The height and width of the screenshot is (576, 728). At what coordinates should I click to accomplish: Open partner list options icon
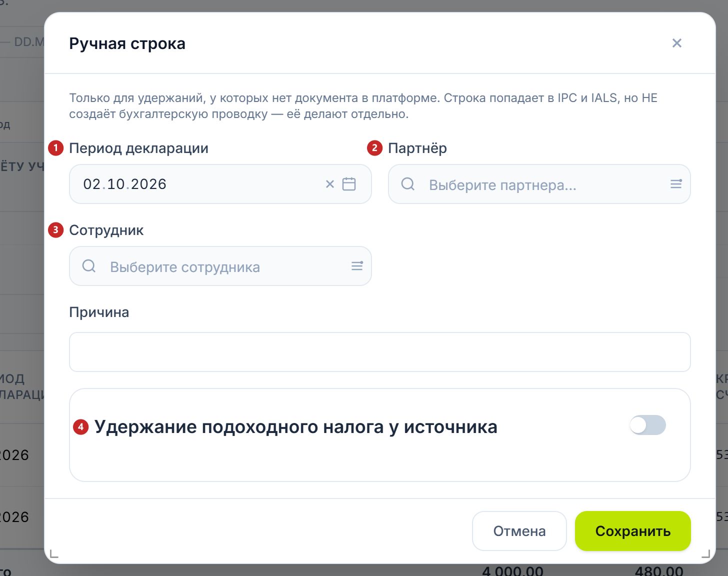click(676, 184)
